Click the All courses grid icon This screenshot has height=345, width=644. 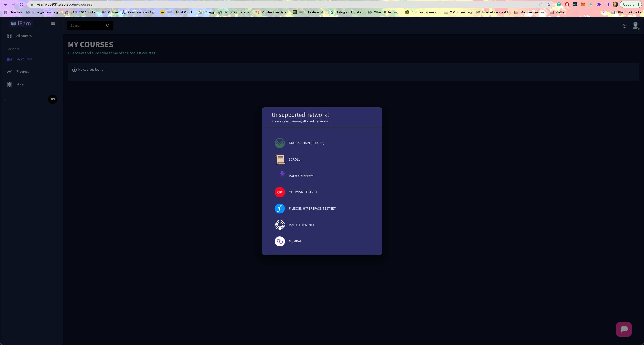9,36
